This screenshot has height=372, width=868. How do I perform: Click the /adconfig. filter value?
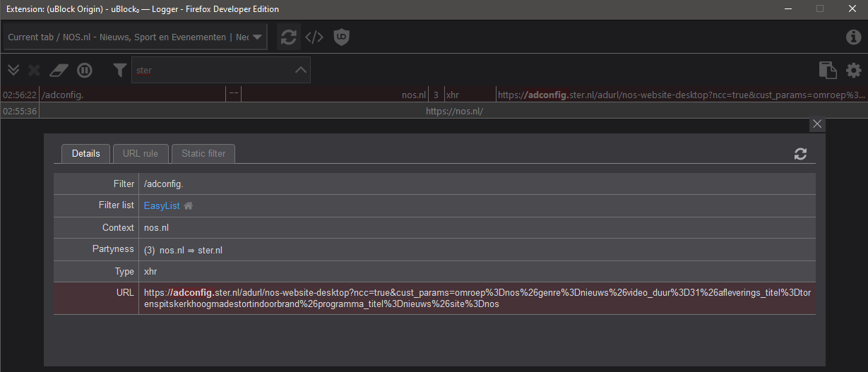pos(165,184)
